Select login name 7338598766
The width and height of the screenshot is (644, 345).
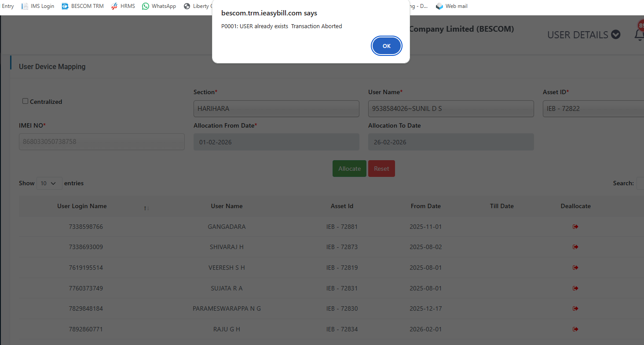86,227
